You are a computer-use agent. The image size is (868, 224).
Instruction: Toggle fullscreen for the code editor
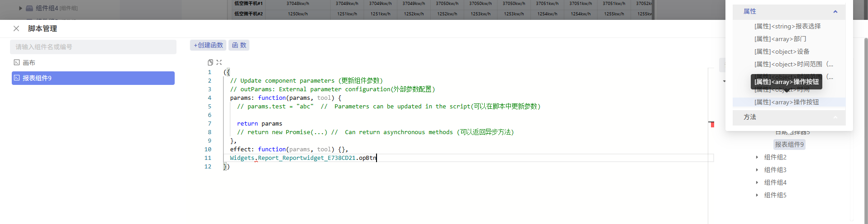tap(219, 62)
